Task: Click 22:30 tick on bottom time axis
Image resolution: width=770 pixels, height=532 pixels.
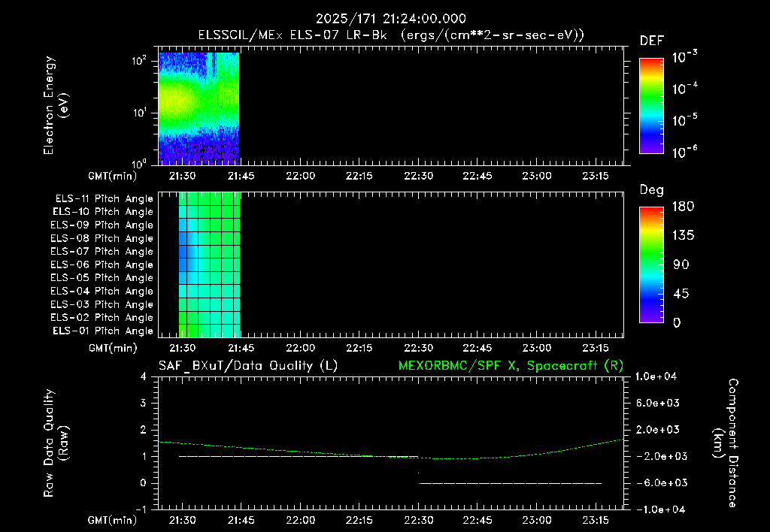Action: click(x=418, y=520)
